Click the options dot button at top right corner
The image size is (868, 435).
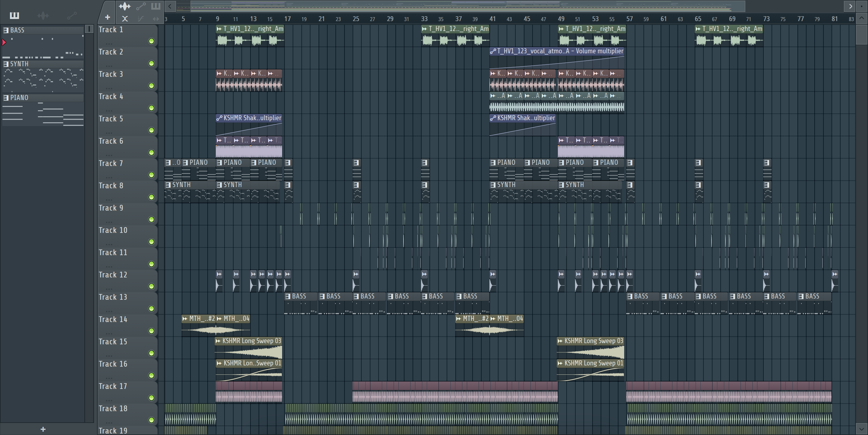(862, 6)
